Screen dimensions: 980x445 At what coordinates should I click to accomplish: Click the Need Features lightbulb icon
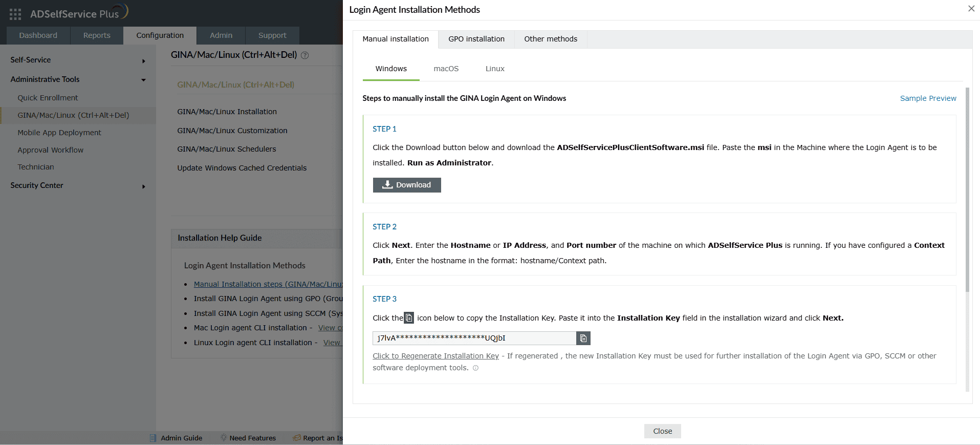coord(224,438)
